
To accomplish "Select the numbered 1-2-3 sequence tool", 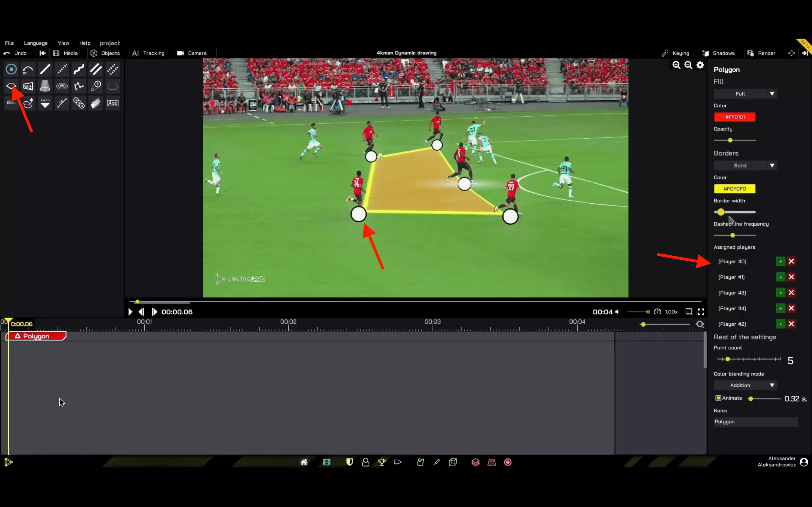I will point(79,103).
